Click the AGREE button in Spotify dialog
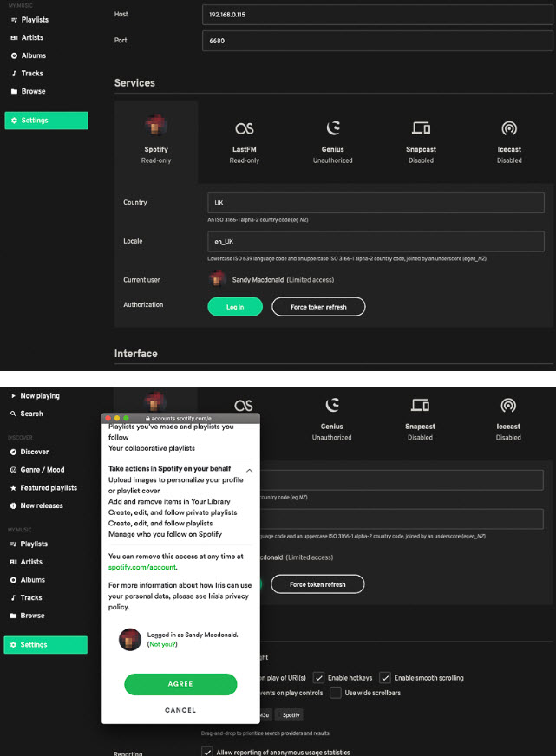 (x=180, y=684)
